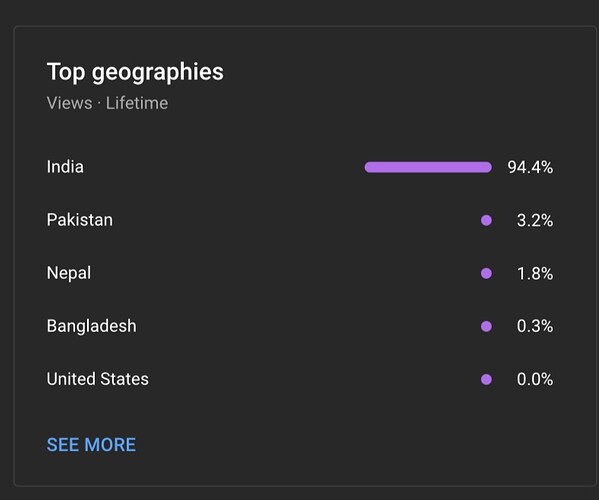Click the purple dot beside Bangladesh
Image resolution: width=599 pixels, height=500 pixels.
click(486, 327)
